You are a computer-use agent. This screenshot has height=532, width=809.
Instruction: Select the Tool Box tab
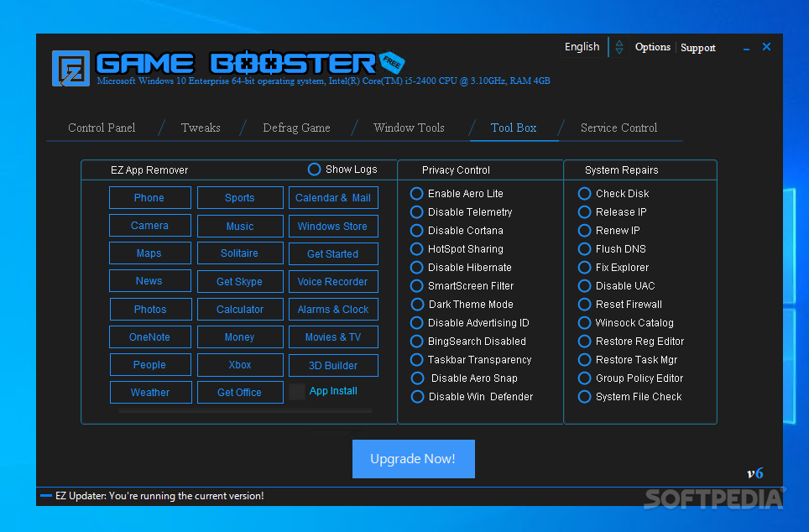coord(514,128)
